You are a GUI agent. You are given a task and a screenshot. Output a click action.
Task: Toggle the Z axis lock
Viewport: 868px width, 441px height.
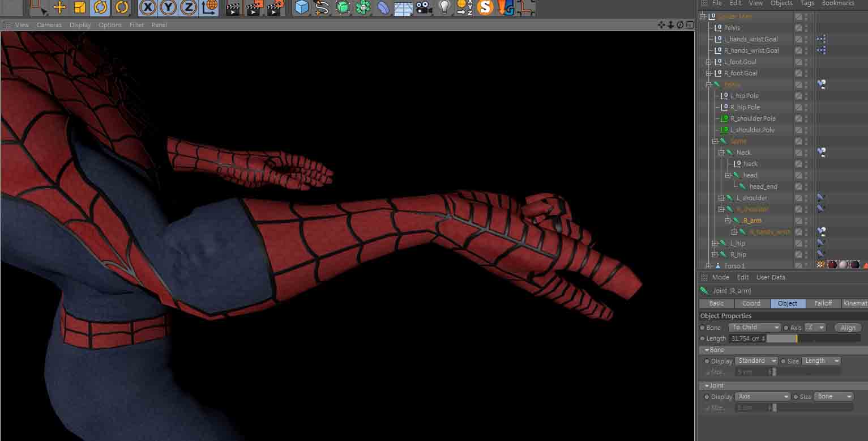(189, 7)
